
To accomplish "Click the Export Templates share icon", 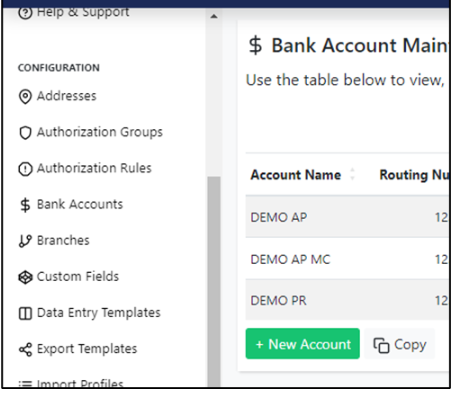I will point(25,349).
